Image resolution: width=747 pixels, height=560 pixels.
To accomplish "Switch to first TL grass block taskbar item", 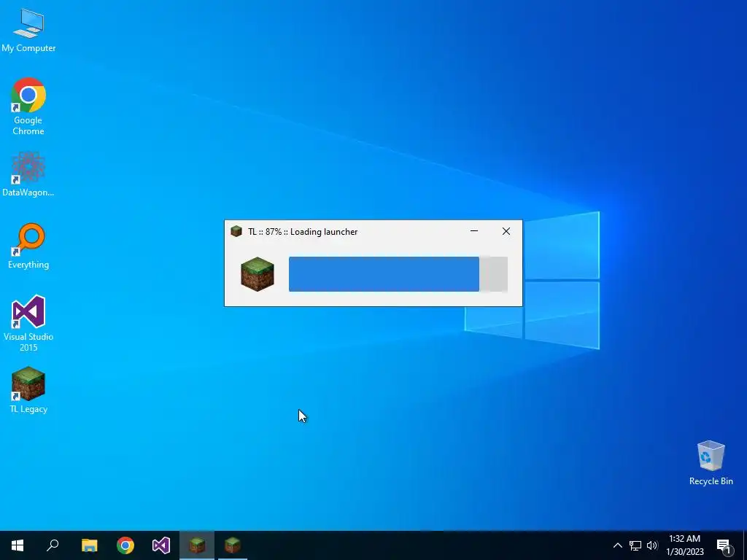I will pyautogui.click(x=197, y=545).
